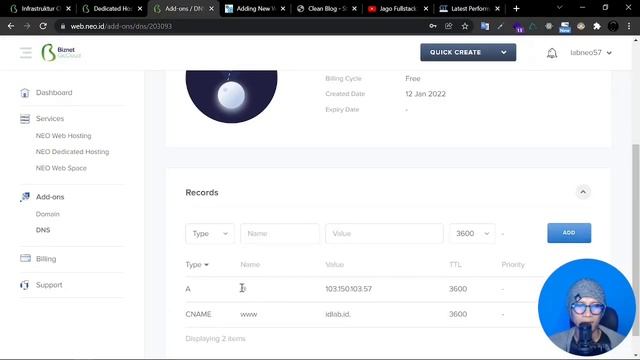
Task: Open the 3600 TTL dropdown
Action: point(472,233)
